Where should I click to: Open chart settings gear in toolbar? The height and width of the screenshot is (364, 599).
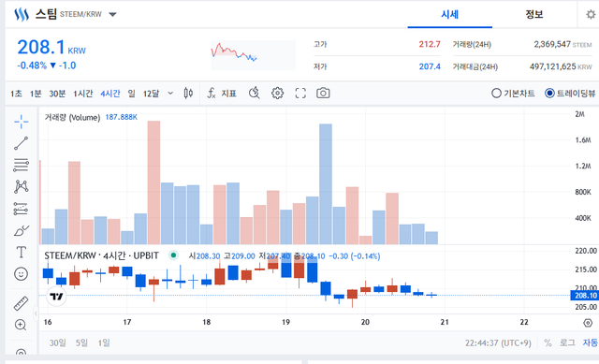[x=277, y=94]
